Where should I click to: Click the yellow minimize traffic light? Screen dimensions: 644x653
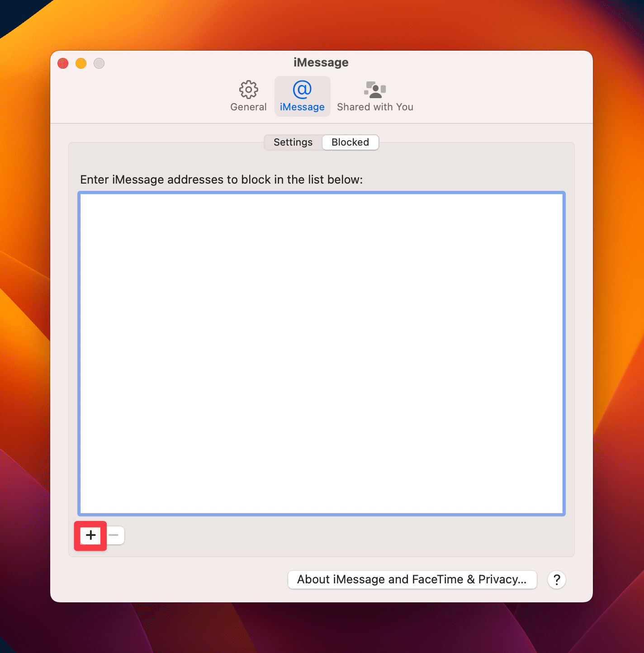[x=81, y=63]
